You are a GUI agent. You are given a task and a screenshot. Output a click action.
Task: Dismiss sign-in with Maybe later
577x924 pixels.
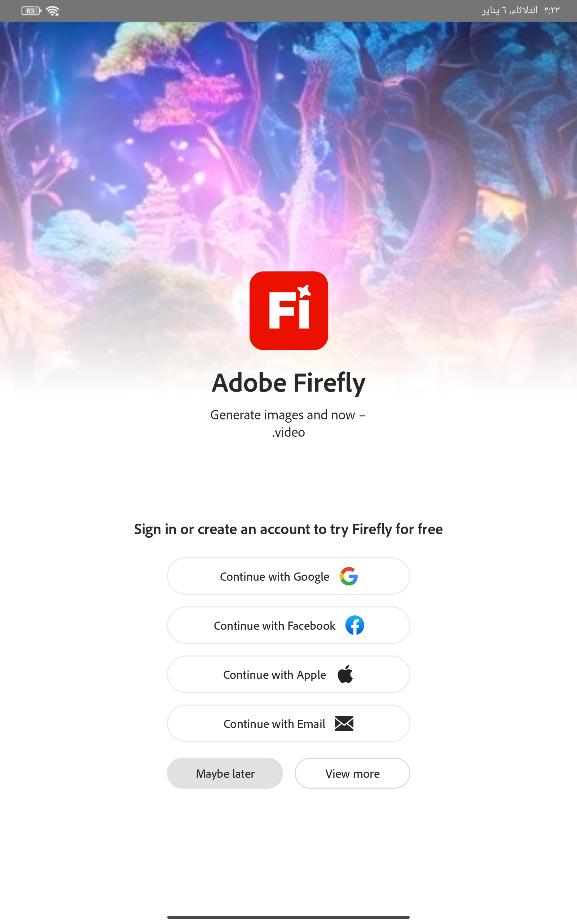225,773
